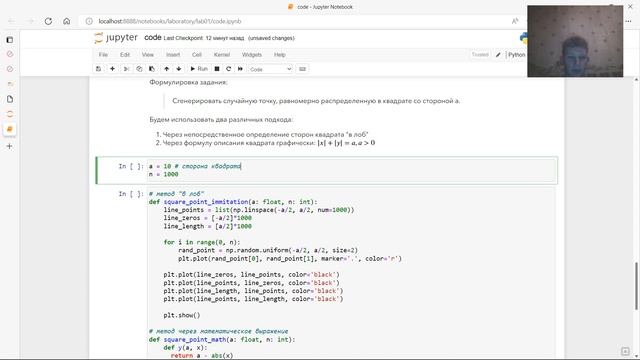
Task: Click cell defining square_point_immitation
Action: 351,273
